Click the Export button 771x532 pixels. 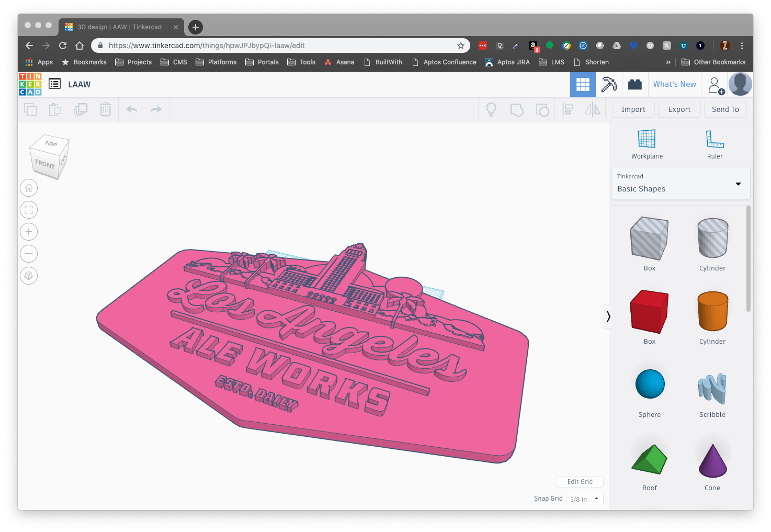tap(679, 109)
